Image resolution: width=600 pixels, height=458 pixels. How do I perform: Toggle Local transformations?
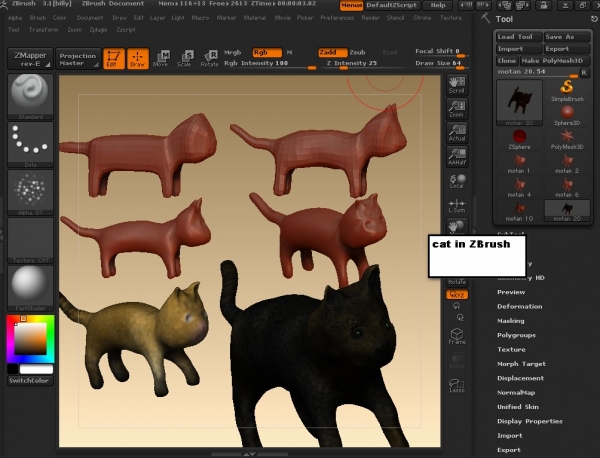[457, 181]
